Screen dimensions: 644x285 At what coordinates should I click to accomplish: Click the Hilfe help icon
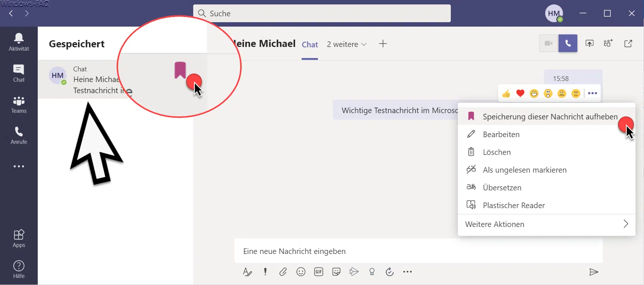[19, 269]
